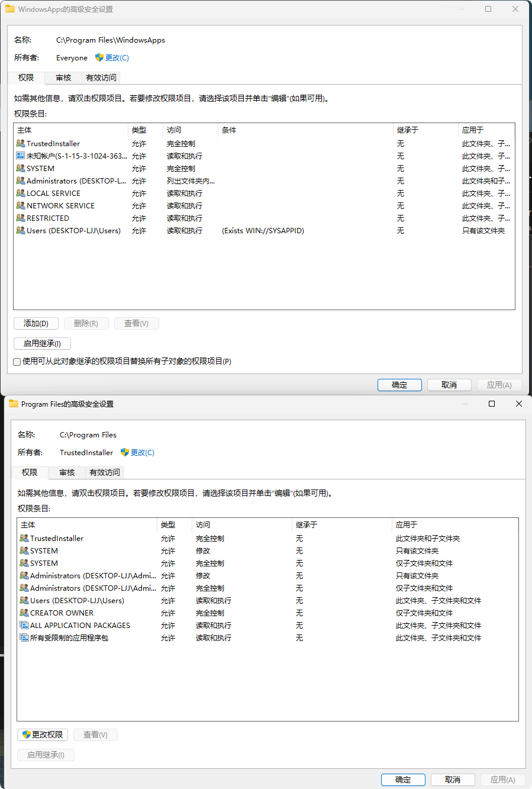Switch to 审核 tab in WindowsApps window
This screenshot has width=532, height=789.
63,78
